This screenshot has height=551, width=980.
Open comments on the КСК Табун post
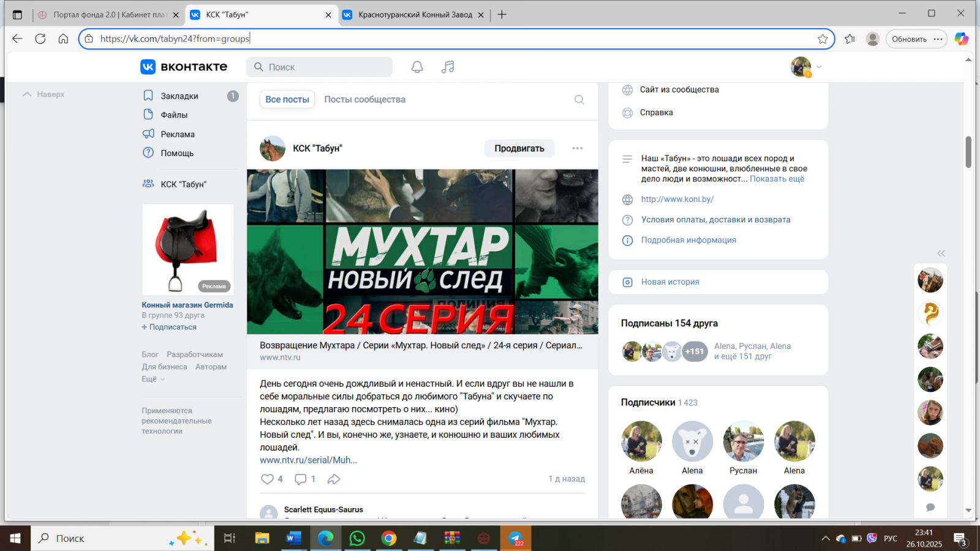(x=301, y=479)
